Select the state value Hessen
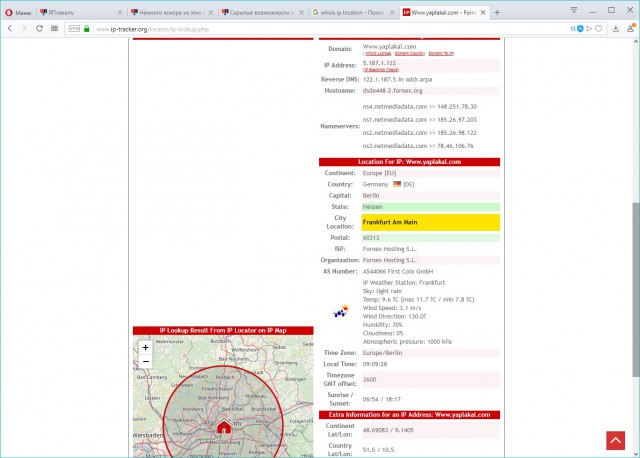Viewport: 640px width, 458px height. coord(372,207)
